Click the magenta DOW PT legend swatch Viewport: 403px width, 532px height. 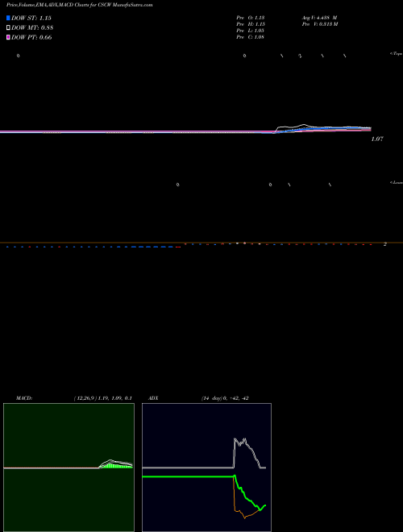tap(8, 37)
